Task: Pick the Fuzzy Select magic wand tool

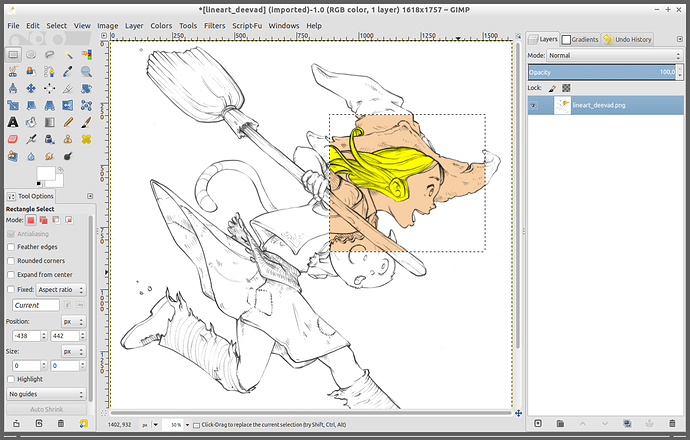Action: (68, 54)
